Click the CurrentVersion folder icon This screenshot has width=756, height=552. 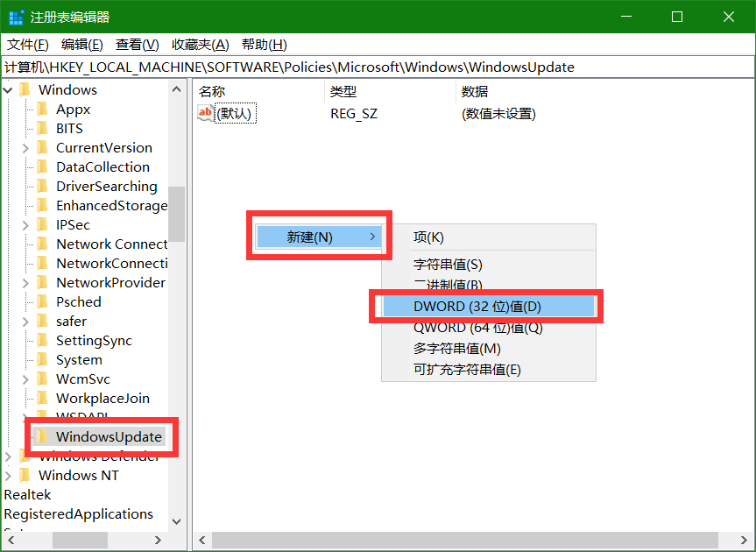tap(42, 147)
